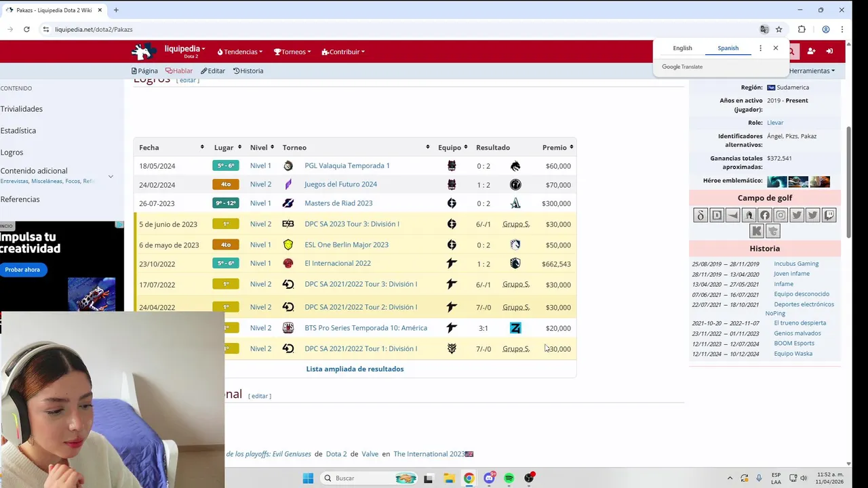Click the Google Translate icon in address bar
Image resolution: width=868 pixels, height=488 pixels.
764,29
